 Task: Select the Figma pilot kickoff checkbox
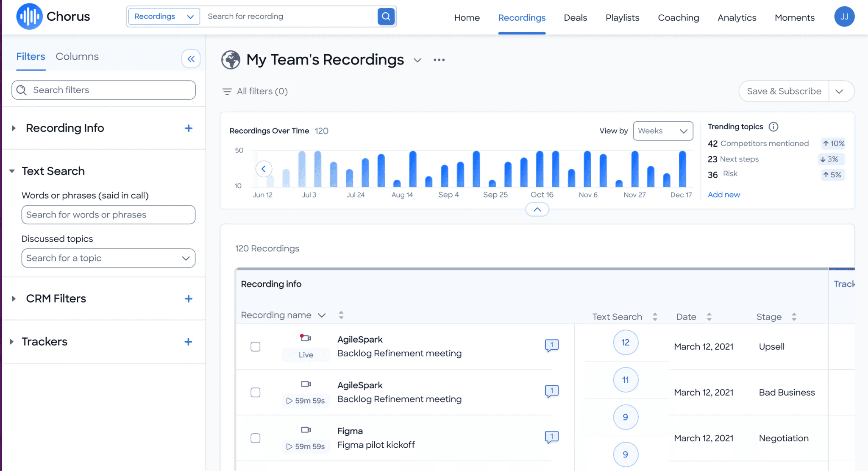255,438
